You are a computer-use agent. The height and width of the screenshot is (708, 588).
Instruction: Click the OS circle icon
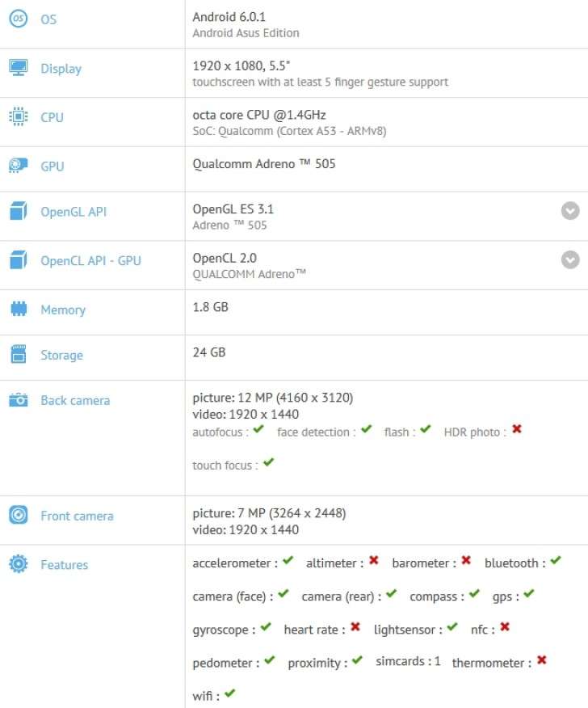pyautogui.click(x=18, y=19)
